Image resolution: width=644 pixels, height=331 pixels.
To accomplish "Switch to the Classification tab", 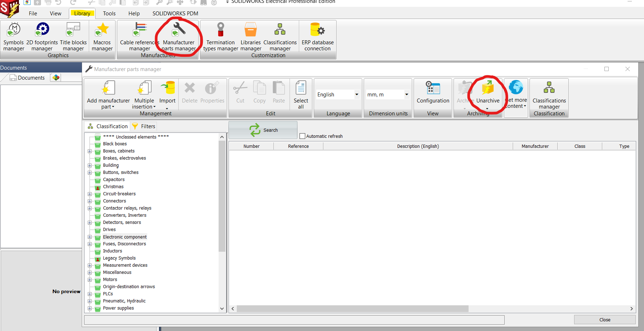I will point(108,126).
